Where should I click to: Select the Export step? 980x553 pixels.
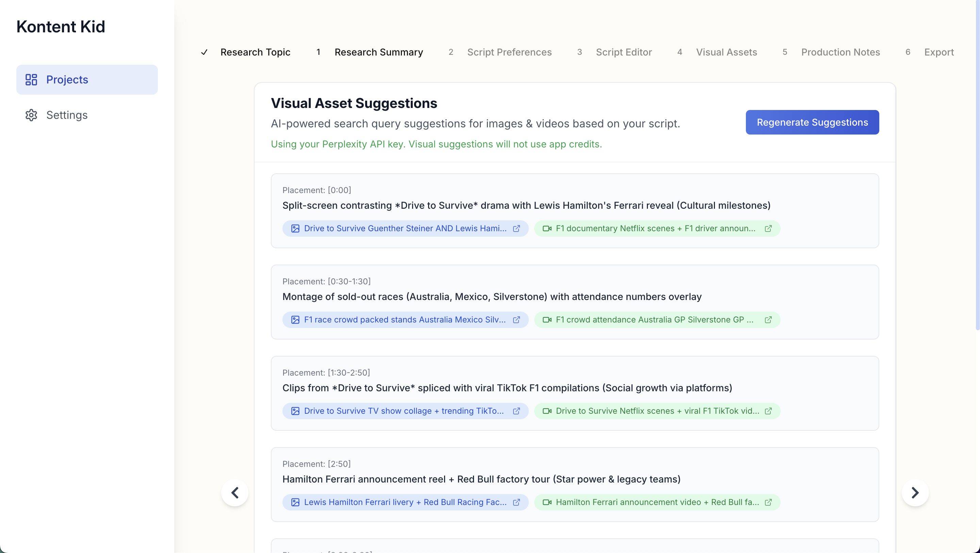[x=938, y=52]
